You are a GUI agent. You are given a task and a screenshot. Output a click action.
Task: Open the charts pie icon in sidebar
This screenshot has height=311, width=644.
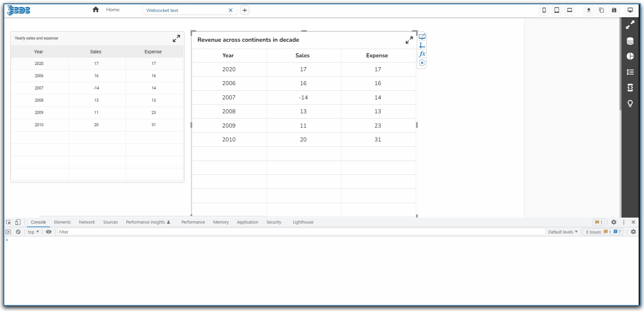pyautogui.click(x=630, y=56)
